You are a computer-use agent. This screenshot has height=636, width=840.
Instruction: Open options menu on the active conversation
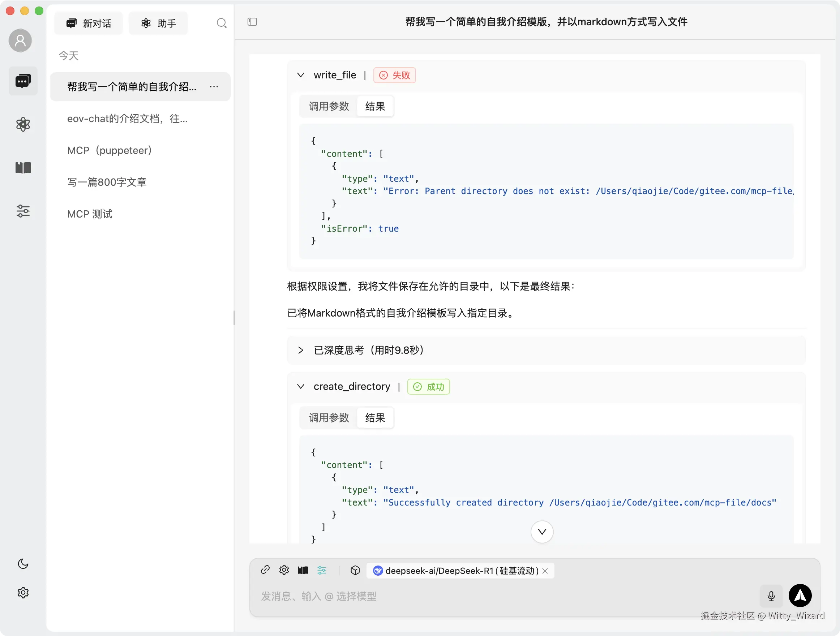[214, 87]
